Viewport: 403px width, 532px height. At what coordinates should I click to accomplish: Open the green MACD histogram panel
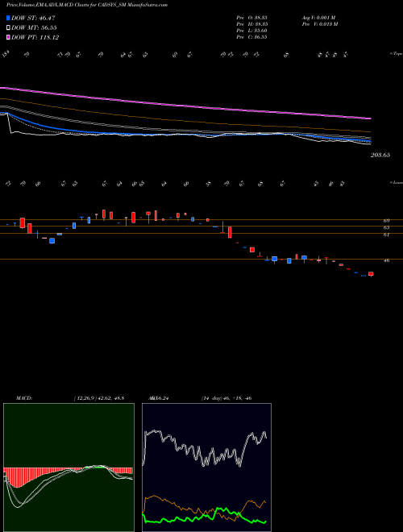coord(69,468)
